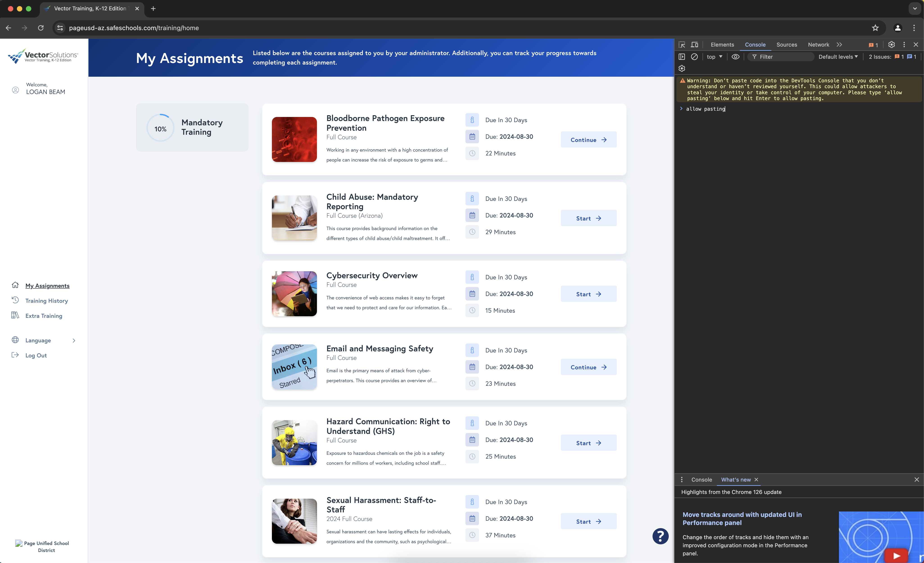924x563 pixels.
Task: Open a new browser tab
Action: point(153,9)
